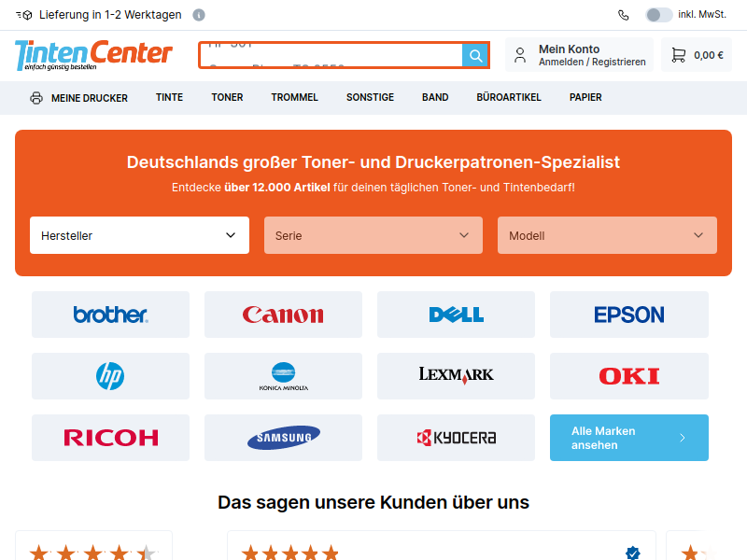Click the Alle Marken ansehen button
This screenshot has height=560, width=747.
click(628, 438)
